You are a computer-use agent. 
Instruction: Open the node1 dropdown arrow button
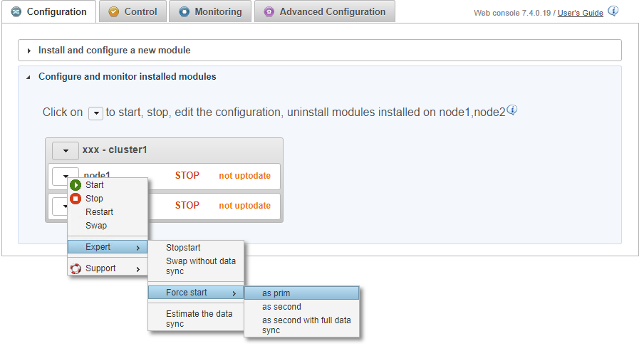point(66,173)
